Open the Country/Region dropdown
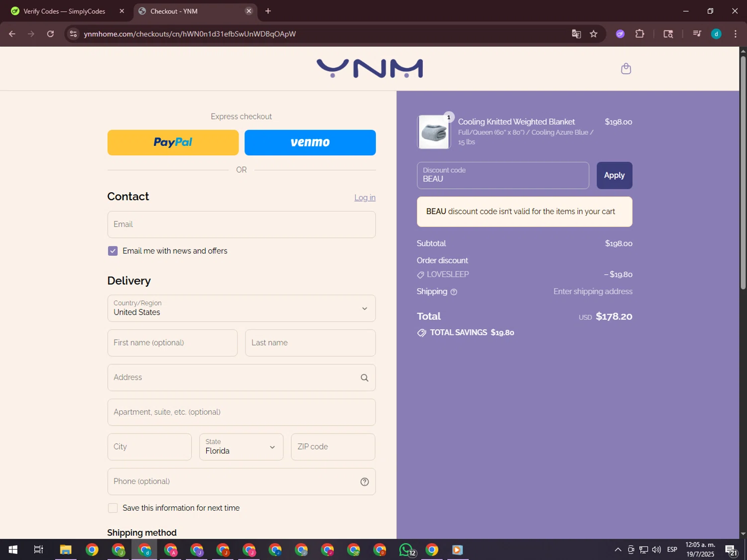Image resolution: width=747 pixels, height=560 pixels. [x=242, y=308]
